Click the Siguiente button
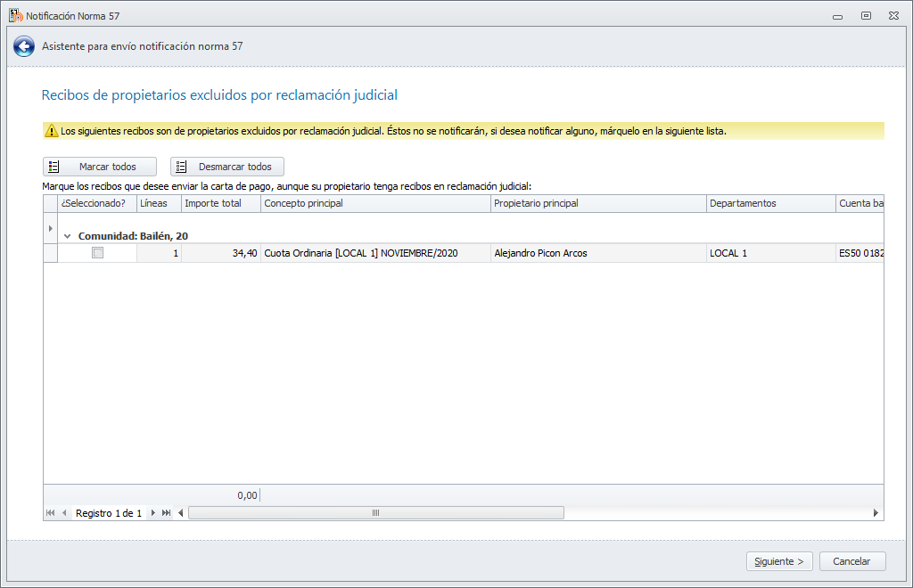This screenshot has width=913, height=588. point(779,561)
